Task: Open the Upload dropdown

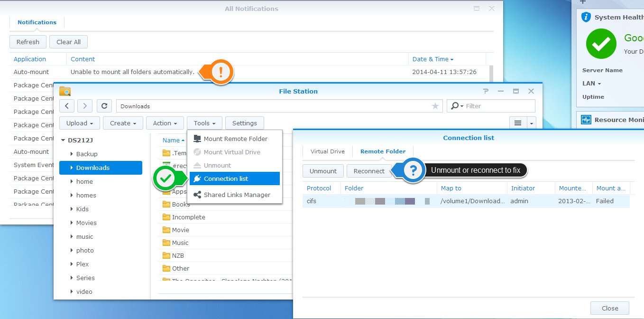Action: coord(79,123)
